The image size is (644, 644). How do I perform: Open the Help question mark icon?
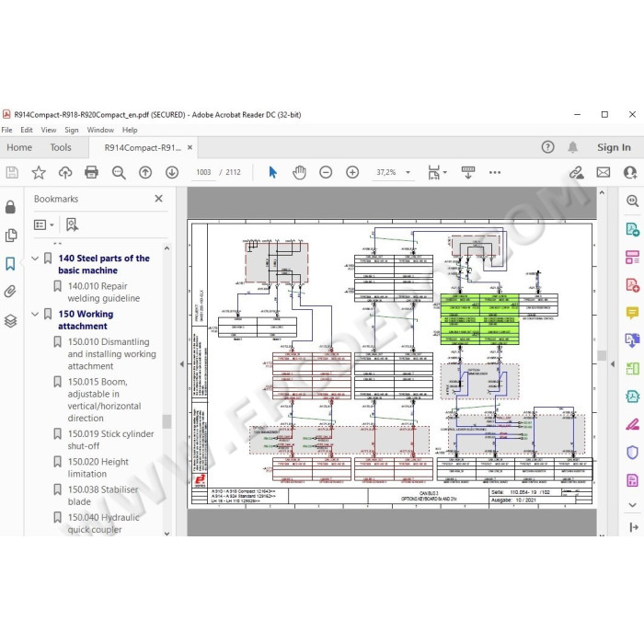[548, 147]
